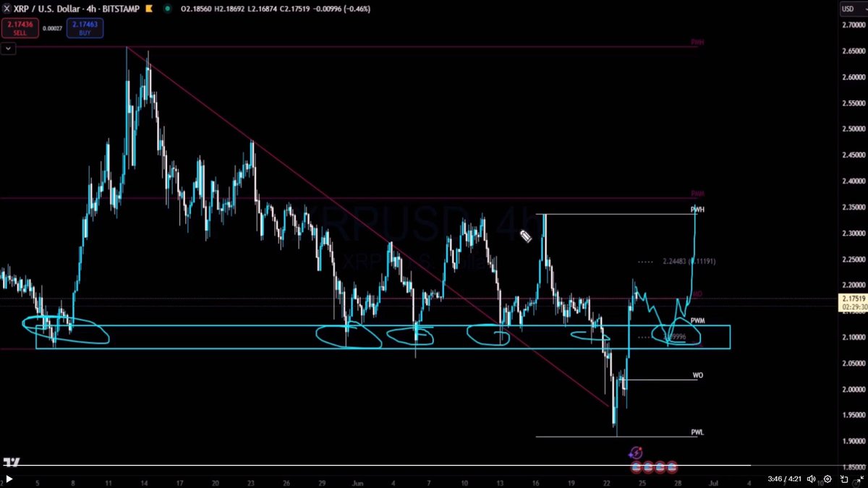Click the WO label on chart
This screenshot has height=488, width=868.
pos(697,375)
